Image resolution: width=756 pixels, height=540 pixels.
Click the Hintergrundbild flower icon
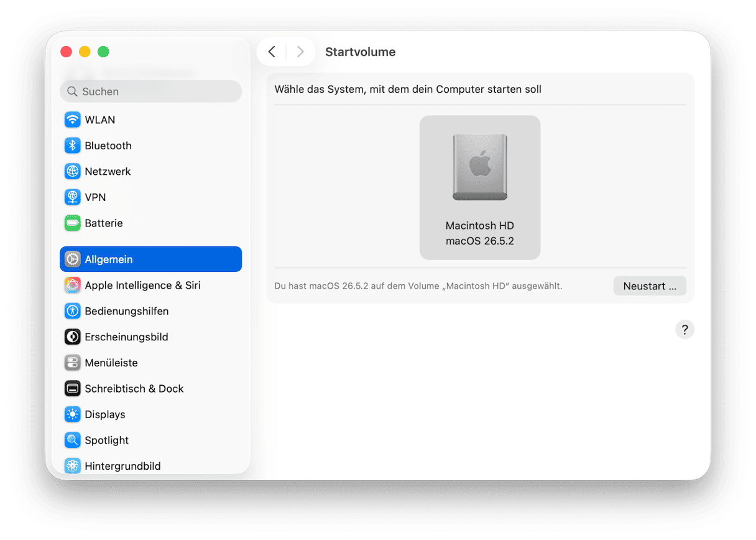73,465
